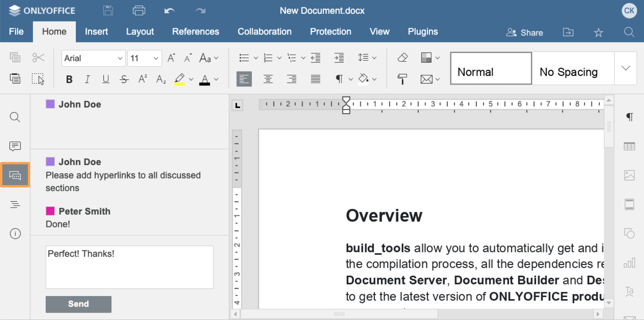Expand the numbered list options arrow
This screenshot has width=644, height=320.
tap(279, 58)
